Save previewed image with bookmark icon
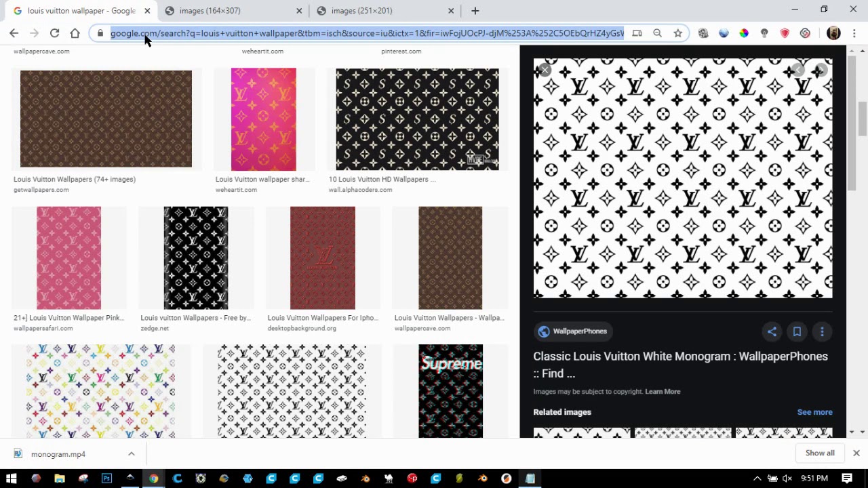The width and height of the screenshot is (868, 488). tap(797, 331)
